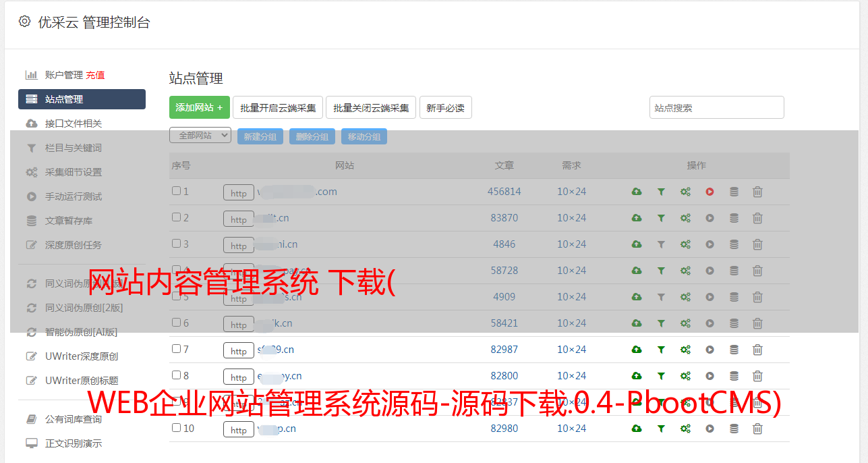Click the gears icon in row 8
The image size is (868, 463).
click(x=685, y=376)
